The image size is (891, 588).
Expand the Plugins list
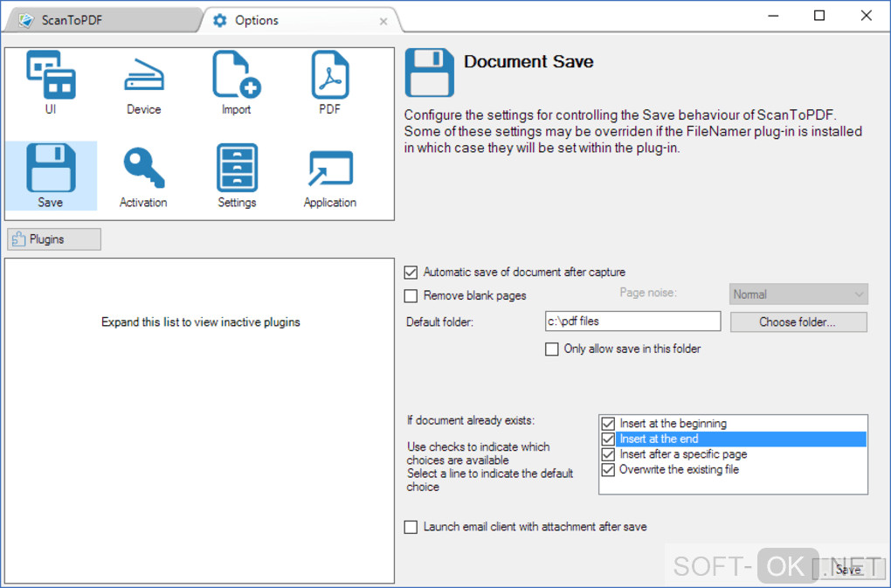pos(54,239)
